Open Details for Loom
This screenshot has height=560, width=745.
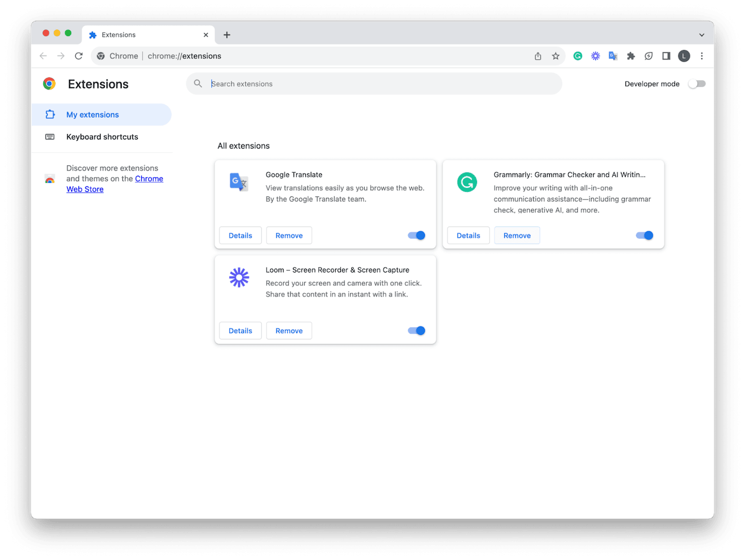(x=240, y=330)
